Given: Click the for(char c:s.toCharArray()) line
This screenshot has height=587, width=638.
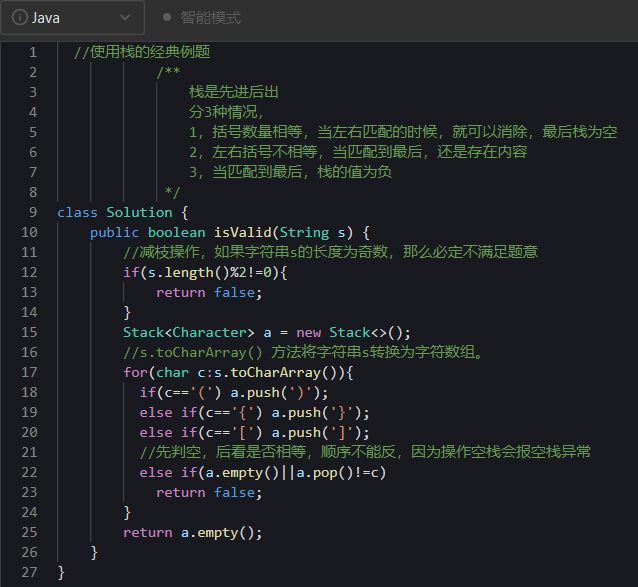Looking at the screenshot, I should pyautogui.click(x=238, y=372).
